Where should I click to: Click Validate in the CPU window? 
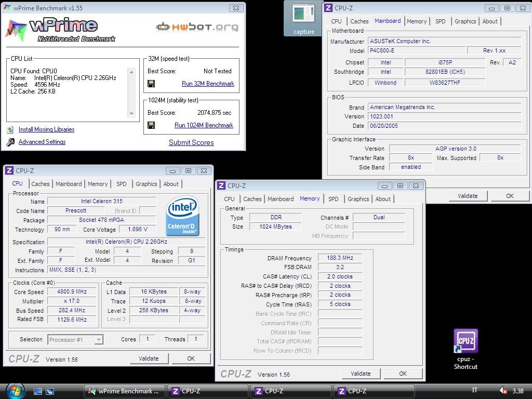tap(149, 358)
